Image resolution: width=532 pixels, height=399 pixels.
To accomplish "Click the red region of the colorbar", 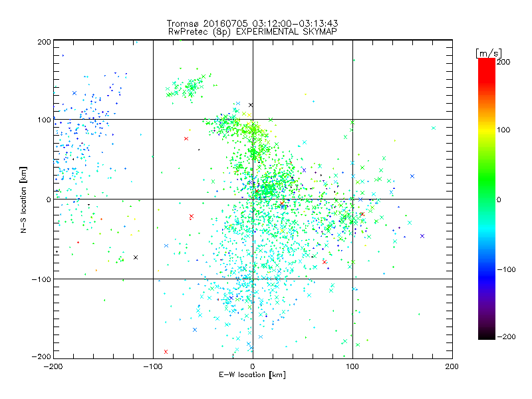I will pyautogui.click(x=487, y=70).
